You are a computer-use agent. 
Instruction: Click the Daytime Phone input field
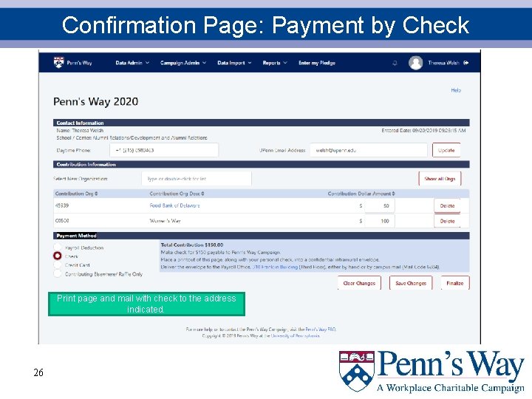tap(164, 150)
